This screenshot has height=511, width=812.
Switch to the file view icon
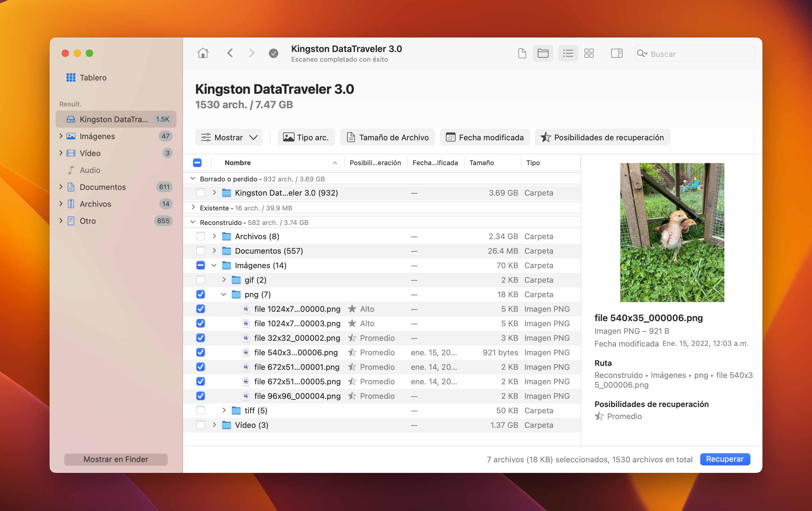(x=522, y=53)
